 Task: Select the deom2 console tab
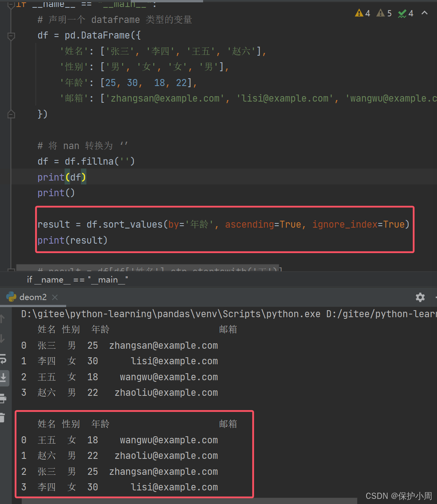point(33,297)
